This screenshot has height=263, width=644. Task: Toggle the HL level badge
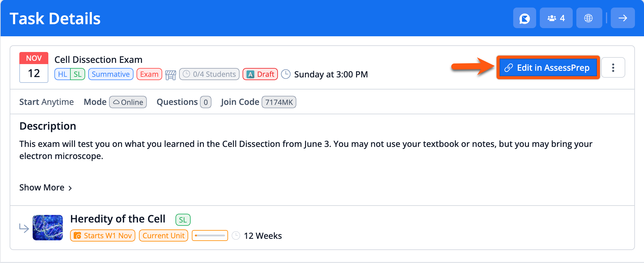[x=62, y=74]
